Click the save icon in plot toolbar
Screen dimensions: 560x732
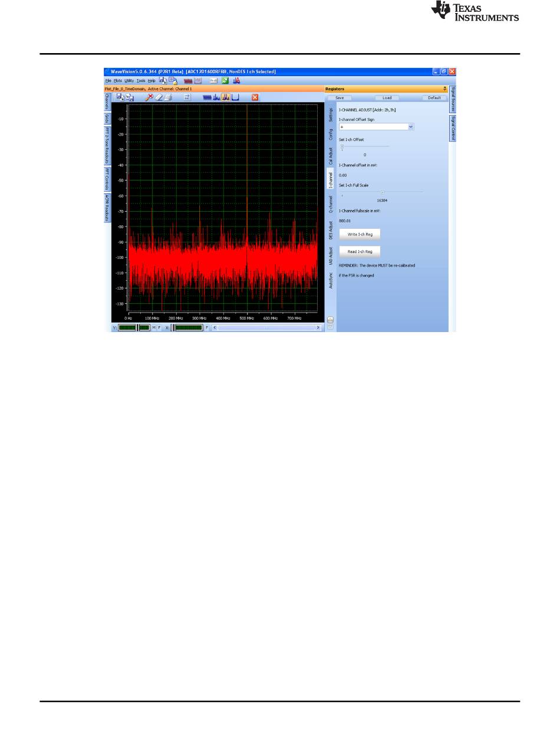120,97
